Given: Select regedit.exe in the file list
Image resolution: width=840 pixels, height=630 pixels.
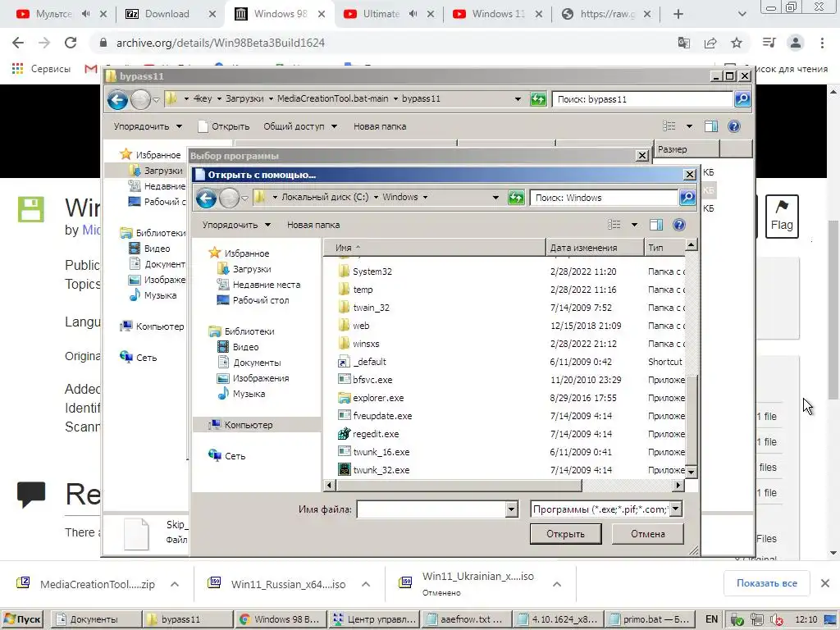Looking at the screenshot, I should 376,434.
